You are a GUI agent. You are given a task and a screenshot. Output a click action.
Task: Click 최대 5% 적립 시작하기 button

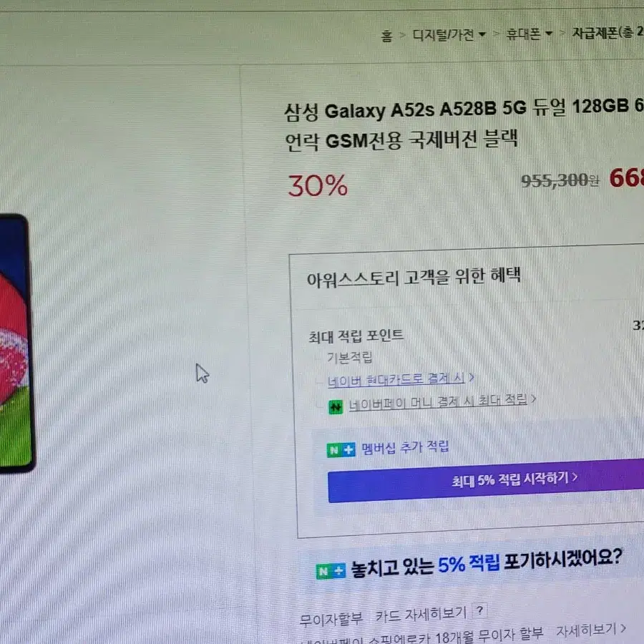pos(486,481)
